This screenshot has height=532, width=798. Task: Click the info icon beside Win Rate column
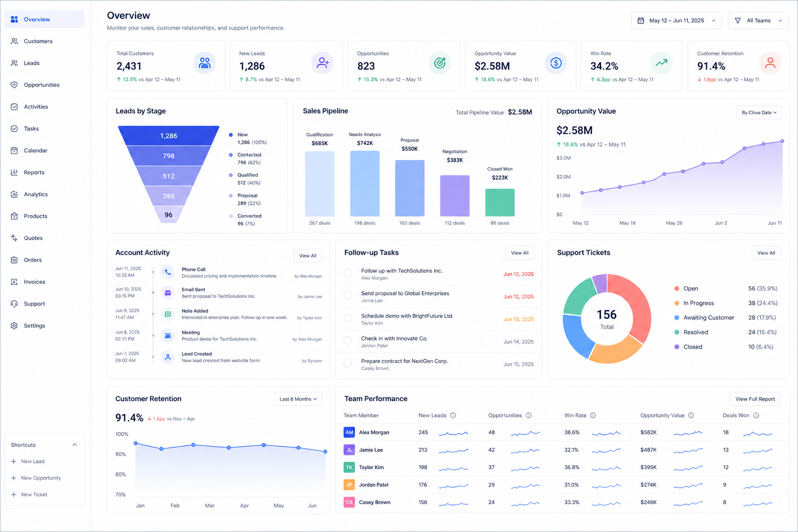click(x=593, y=416)
